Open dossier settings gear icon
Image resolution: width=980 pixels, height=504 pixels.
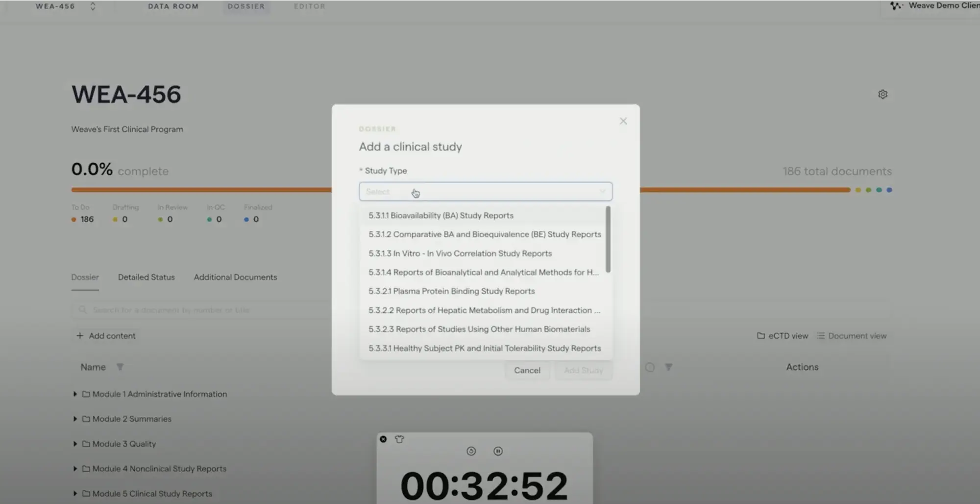[882, 94]
